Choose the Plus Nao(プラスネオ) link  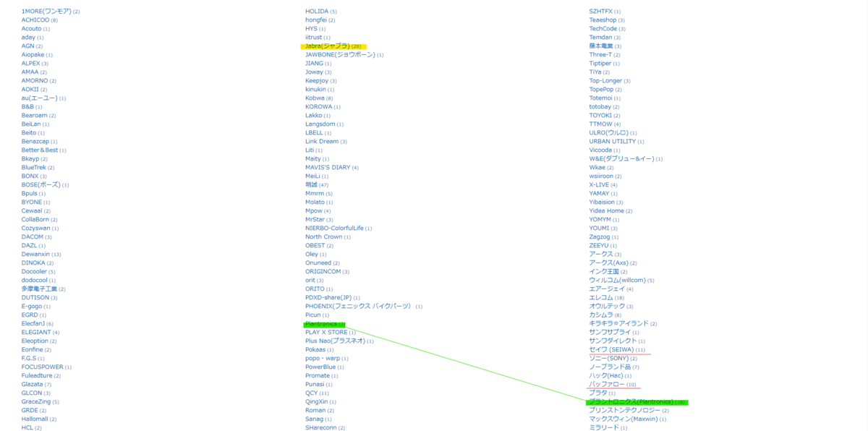click(x=336, y=341)
